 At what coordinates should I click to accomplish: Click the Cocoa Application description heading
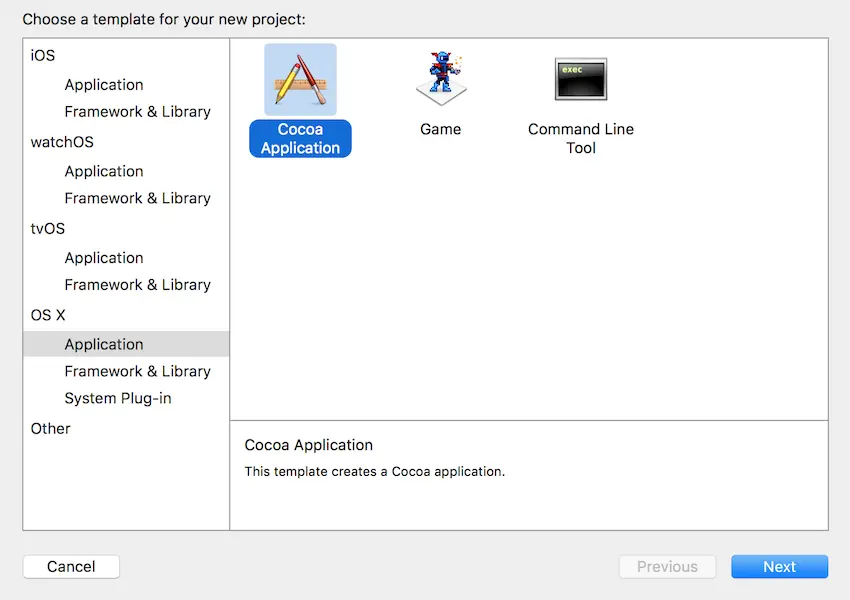tap(308, 445)
